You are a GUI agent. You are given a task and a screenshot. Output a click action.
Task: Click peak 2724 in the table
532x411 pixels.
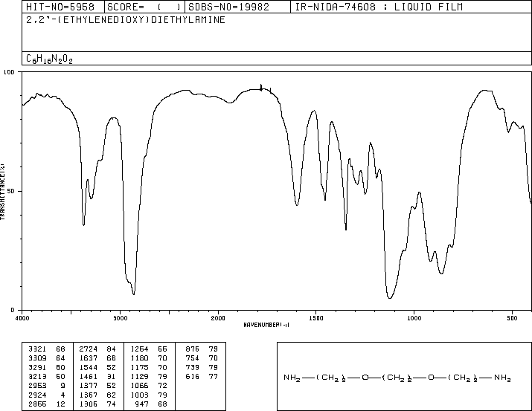tap(89, 349)
